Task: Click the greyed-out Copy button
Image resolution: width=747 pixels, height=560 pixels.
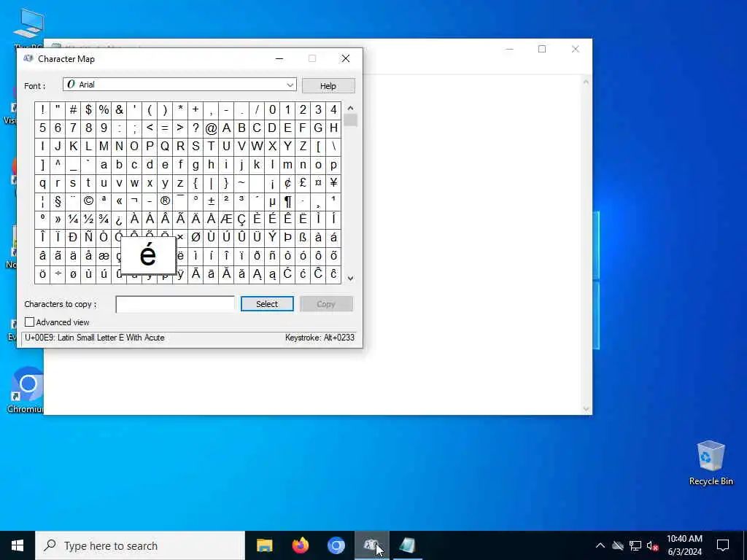Action: [x=326, y=304]
